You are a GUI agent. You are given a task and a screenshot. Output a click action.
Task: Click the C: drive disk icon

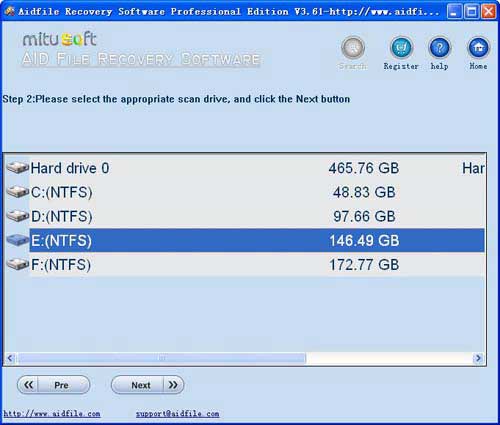pyautogui.click(x=18, y=192)
